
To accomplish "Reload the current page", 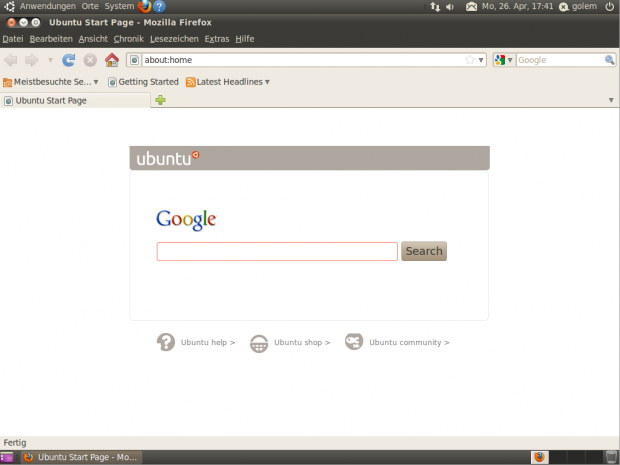I will (x=69, y=60).
